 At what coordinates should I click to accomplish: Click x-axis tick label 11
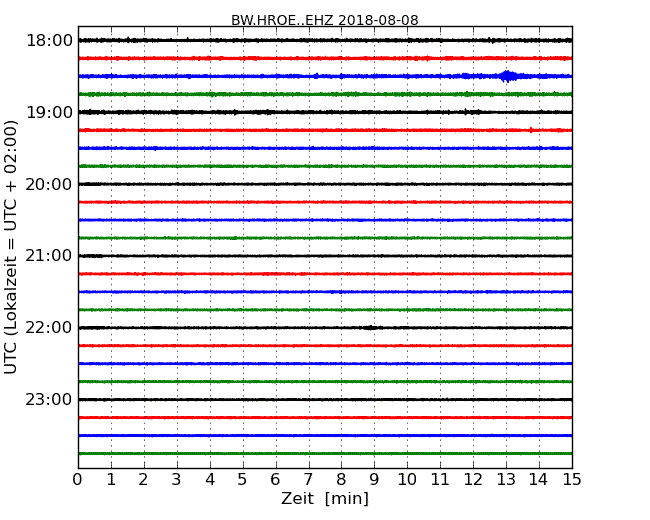tap(440, 479)
